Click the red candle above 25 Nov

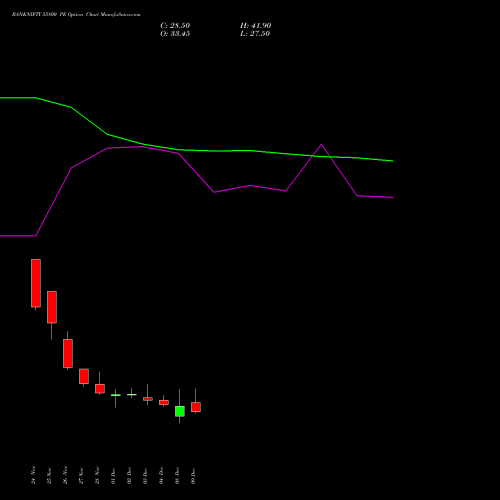52,307
